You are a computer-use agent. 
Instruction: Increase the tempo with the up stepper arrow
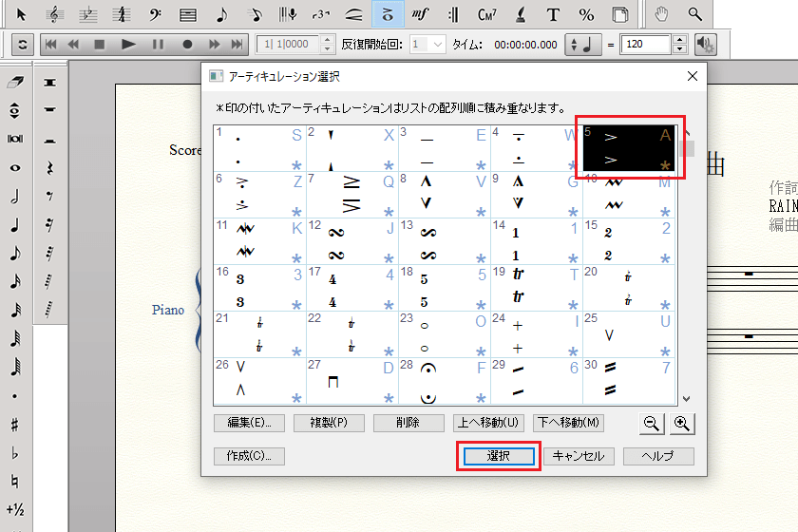679,40
